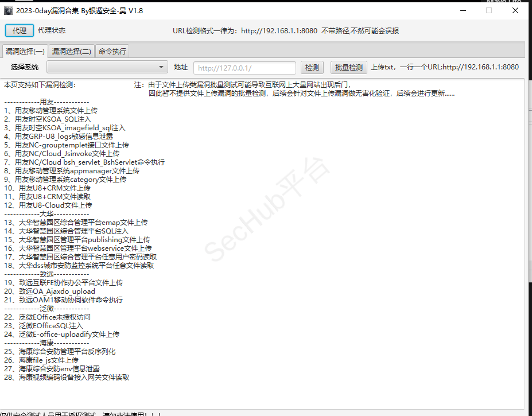The image size is (532, 416).
Task: Select the 大华智慧园区综合管理平台emap文件上传 entry
Action: (x=67, y=222)
